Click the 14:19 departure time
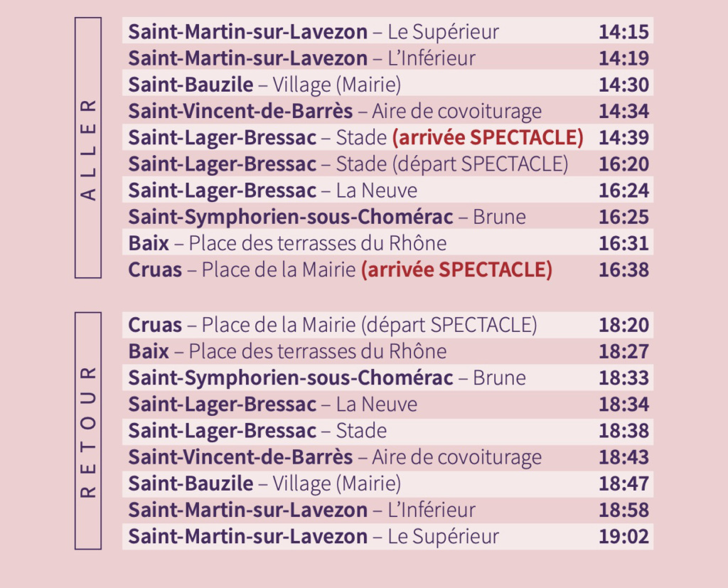The height and width of the screenshot is (588, 728). coord(623,58)
